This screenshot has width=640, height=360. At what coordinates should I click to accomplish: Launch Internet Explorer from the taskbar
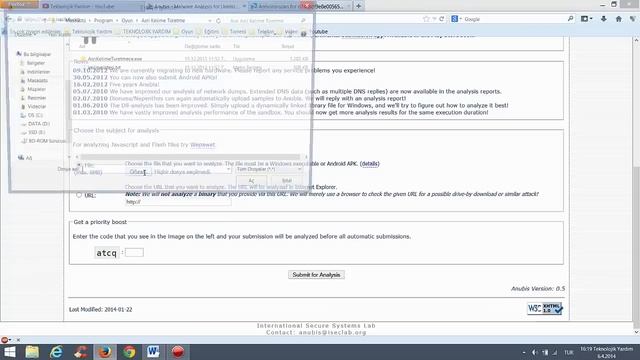tap(56, 352)
